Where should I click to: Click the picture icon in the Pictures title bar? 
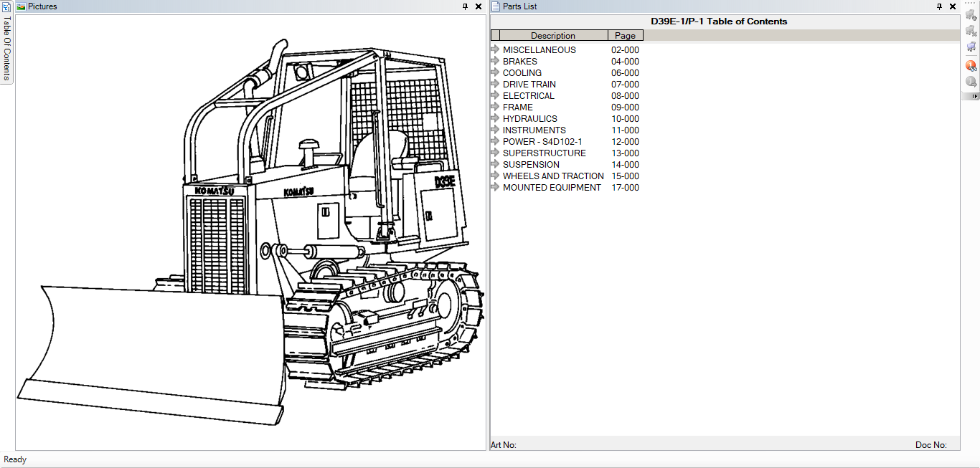[x=22, y=6]
